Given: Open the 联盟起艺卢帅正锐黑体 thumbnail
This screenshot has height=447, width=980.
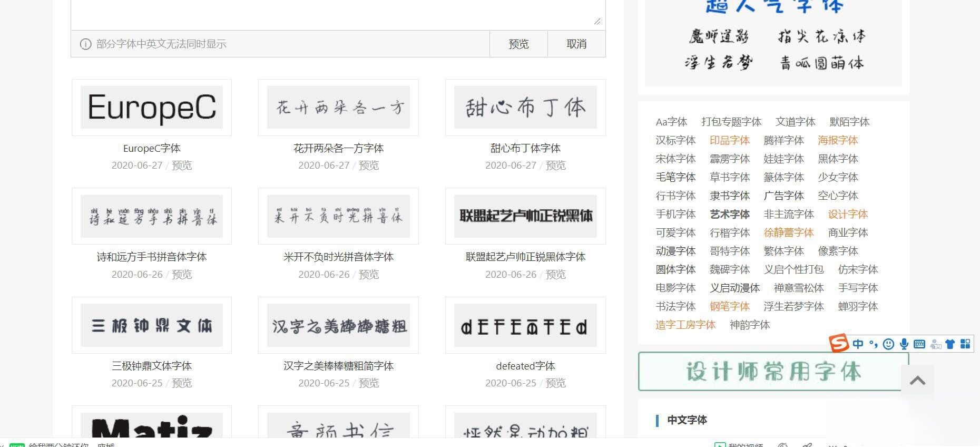Looking at the screenshot, I should (x=525, y=216).
